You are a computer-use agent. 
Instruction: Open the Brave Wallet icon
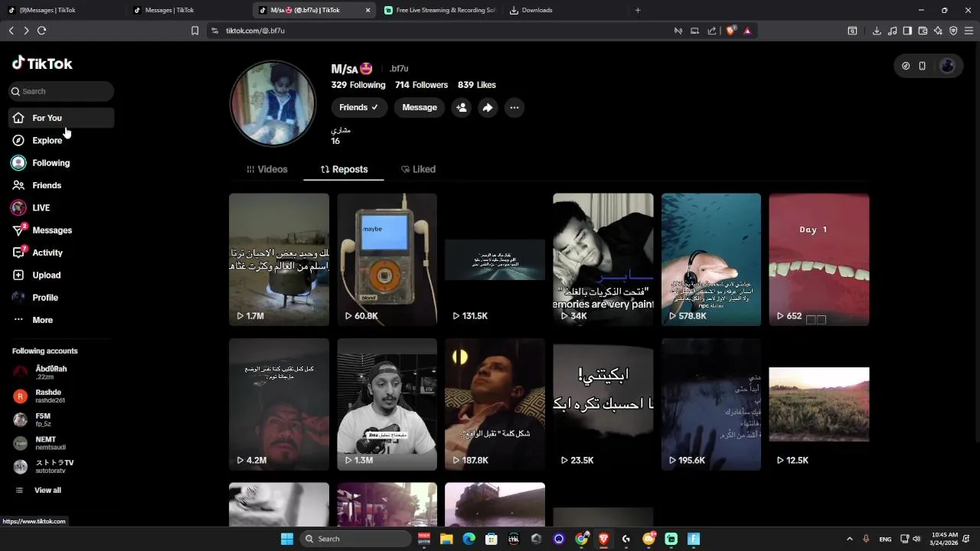click(923, 31)
